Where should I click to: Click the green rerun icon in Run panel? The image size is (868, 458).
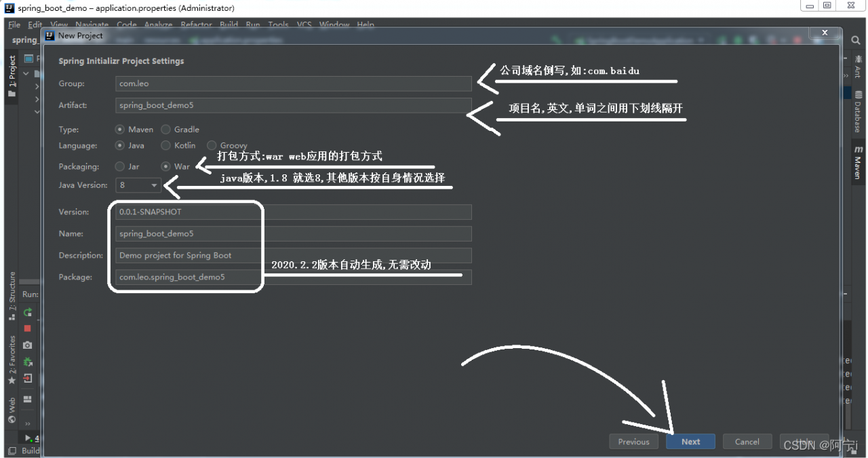tap(28, 312)
